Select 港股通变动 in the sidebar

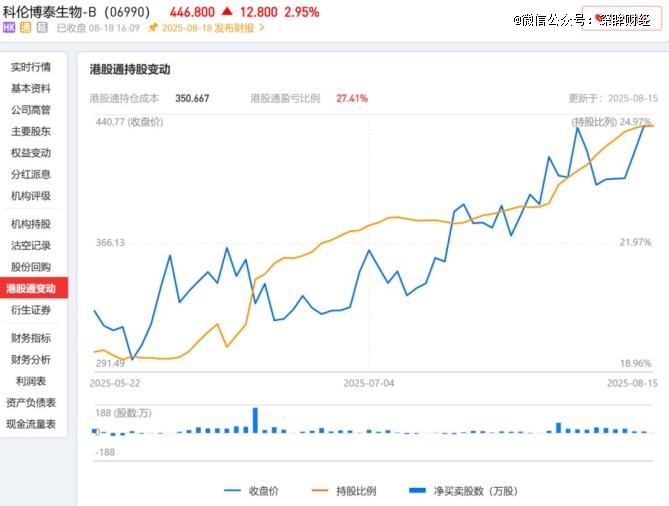(31, 289)
